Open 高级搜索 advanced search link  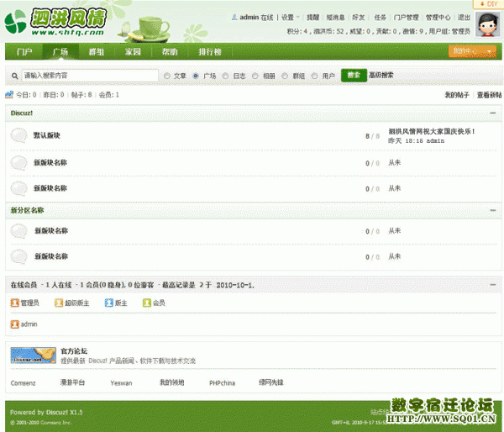pyautogui.click(x=381, y=76)
